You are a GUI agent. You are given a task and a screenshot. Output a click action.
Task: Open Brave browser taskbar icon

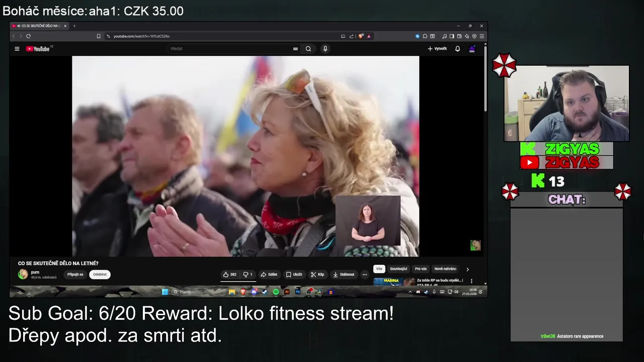[243, 292]
